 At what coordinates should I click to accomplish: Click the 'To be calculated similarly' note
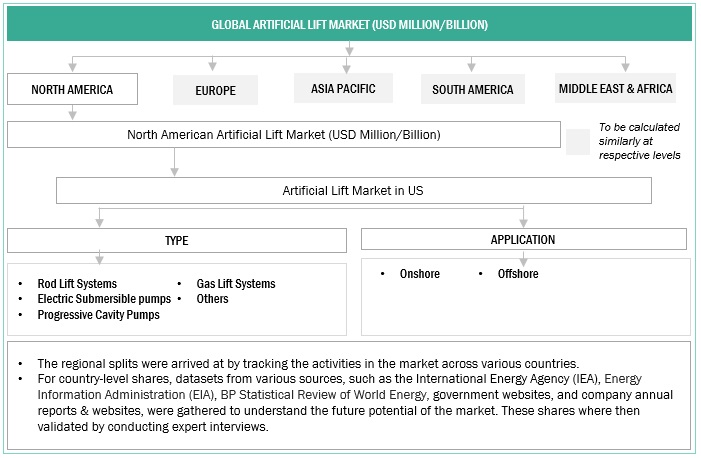[639, 141]
